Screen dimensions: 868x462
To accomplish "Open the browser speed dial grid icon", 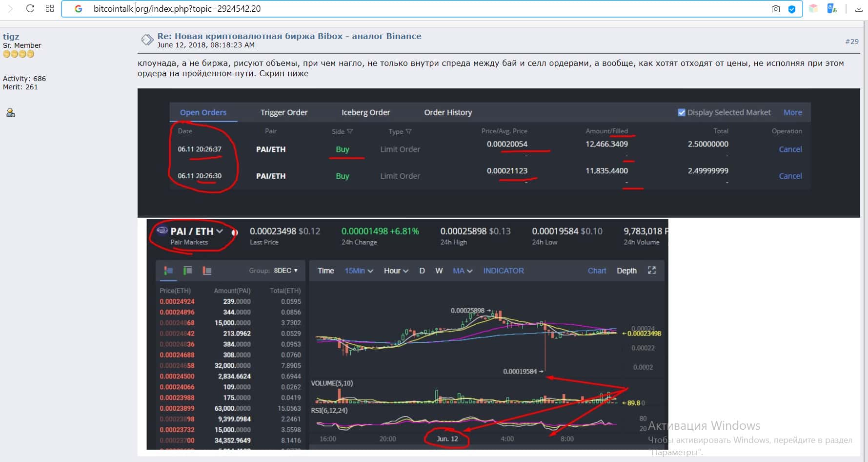I will [49, 9].
